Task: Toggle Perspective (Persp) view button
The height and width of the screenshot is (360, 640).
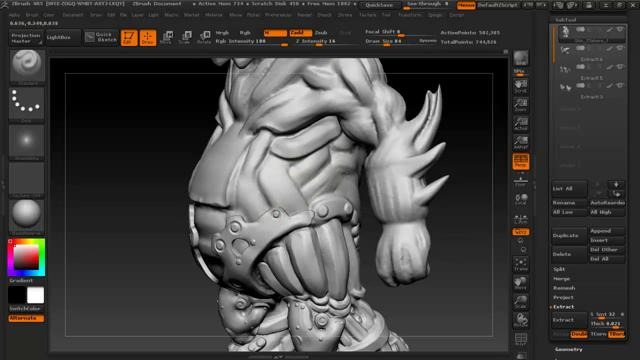Action: point(521,162)
